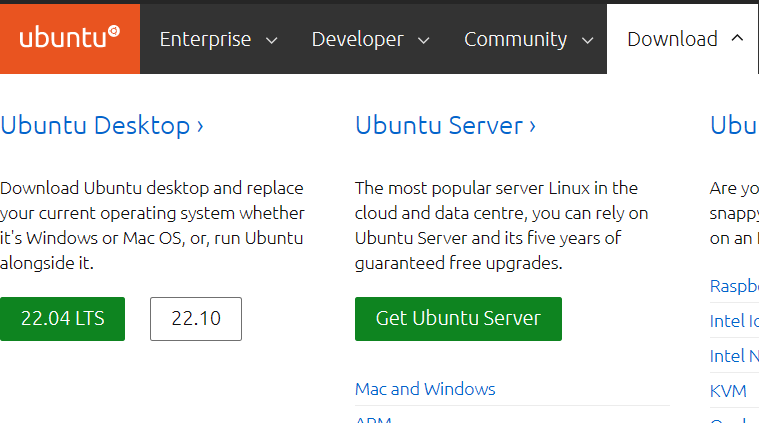Open the Ubuntu Desktop heading link
Image resolution: width=759 pixels, height=423 pixels.
(102, 126)
